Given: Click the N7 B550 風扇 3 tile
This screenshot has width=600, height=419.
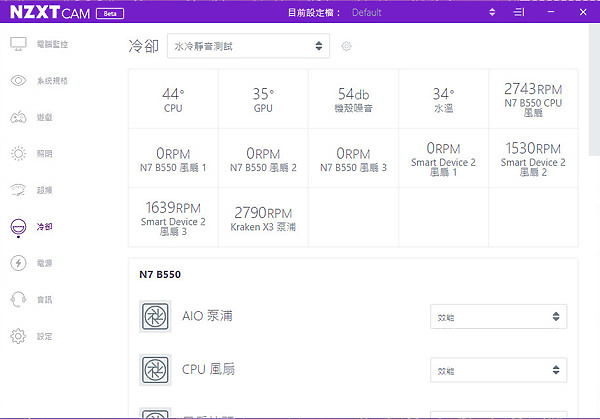Looking at the screenshot, I should 353,158.
